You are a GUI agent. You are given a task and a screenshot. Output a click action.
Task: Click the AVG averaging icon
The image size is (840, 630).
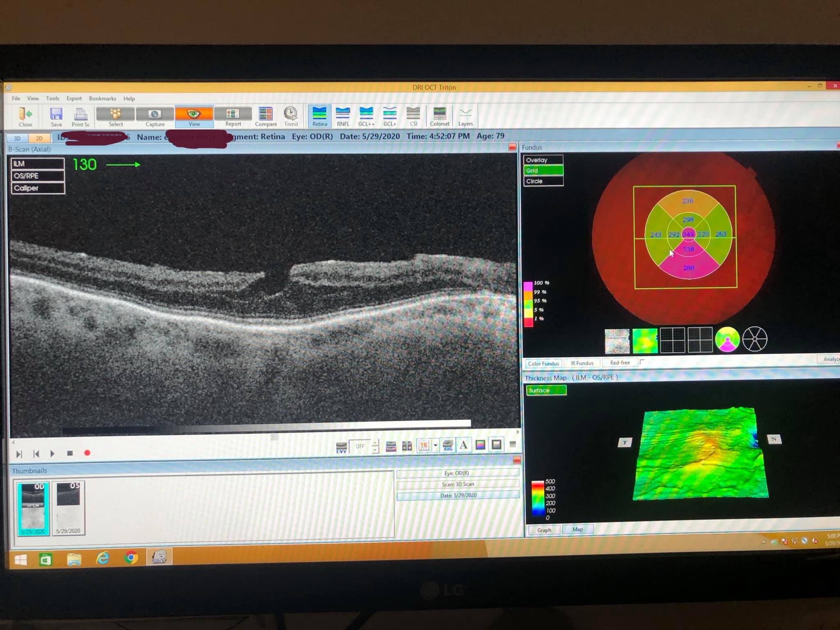[448, 445]
